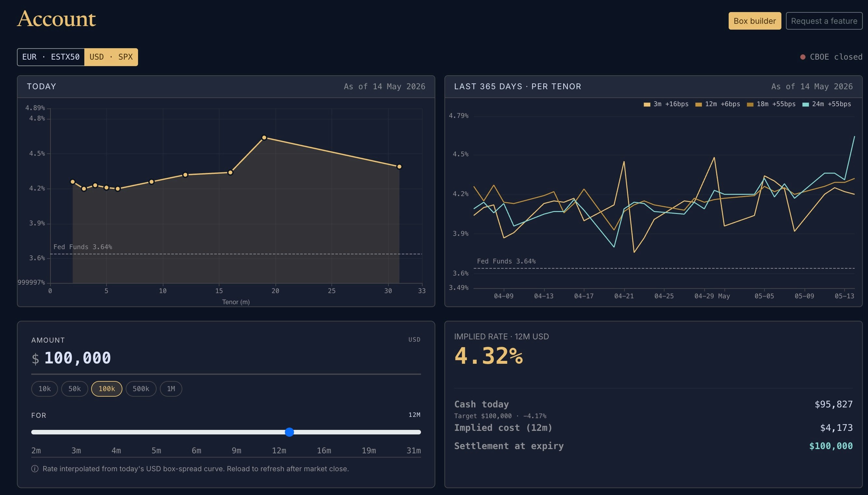Screen dimensions: 868x495
Task: Click the blue tenor slider handle
Action: 289,432
